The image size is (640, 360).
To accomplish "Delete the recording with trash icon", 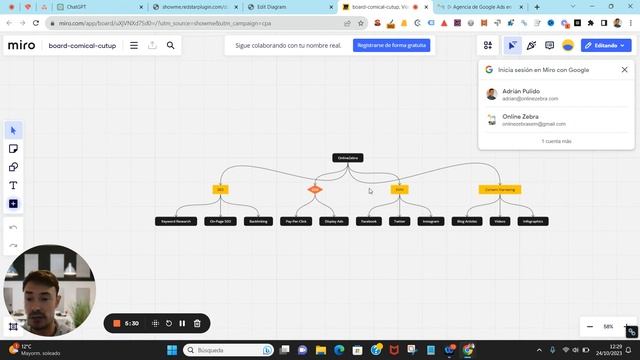I will [197, 323].
